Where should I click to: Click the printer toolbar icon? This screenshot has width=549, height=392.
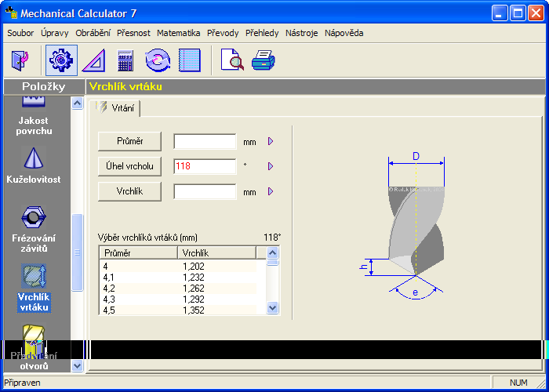pos(263,60)
